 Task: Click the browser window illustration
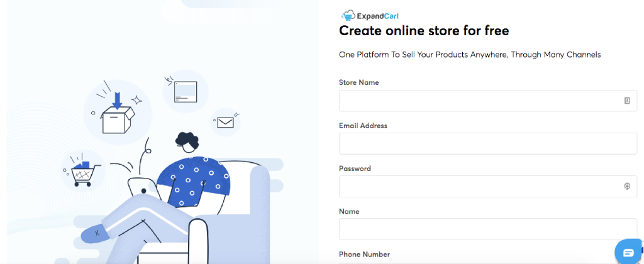tap(186, 92)
